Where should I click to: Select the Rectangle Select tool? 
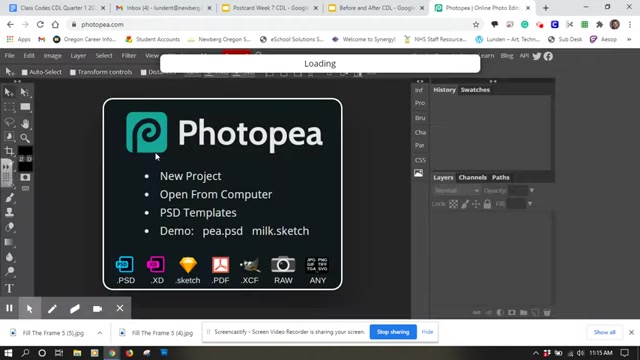coord(9,107)
